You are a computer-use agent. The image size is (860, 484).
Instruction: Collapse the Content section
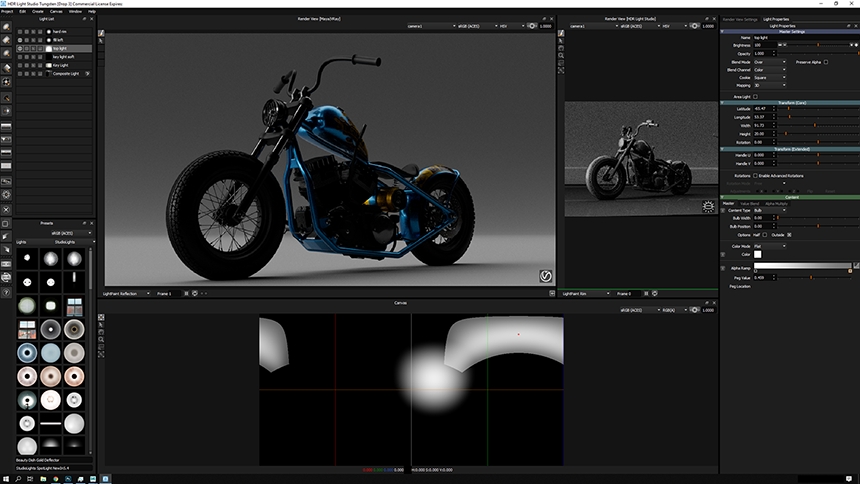(722, 197)
